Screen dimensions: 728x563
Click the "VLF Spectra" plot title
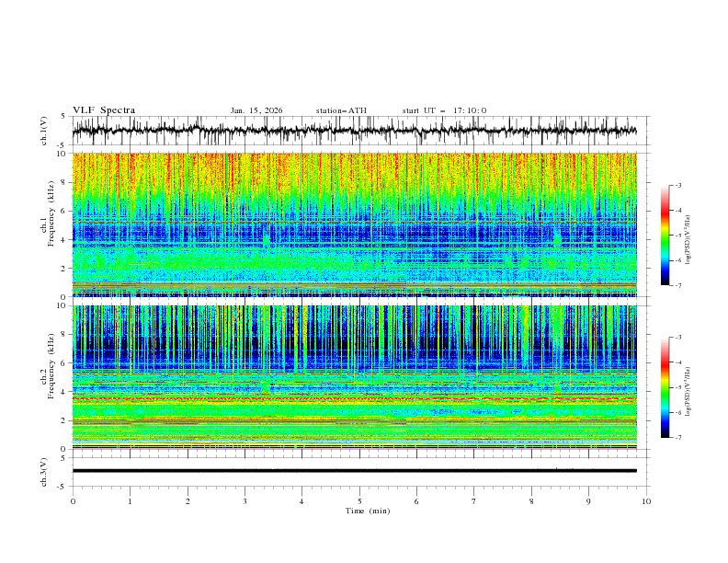(104, 110)
